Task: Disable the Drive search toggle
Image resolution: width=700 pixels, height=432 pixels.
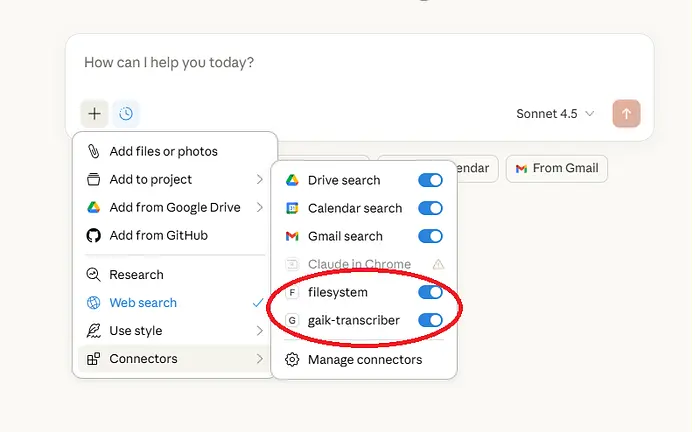Action: tap(430, 180)
